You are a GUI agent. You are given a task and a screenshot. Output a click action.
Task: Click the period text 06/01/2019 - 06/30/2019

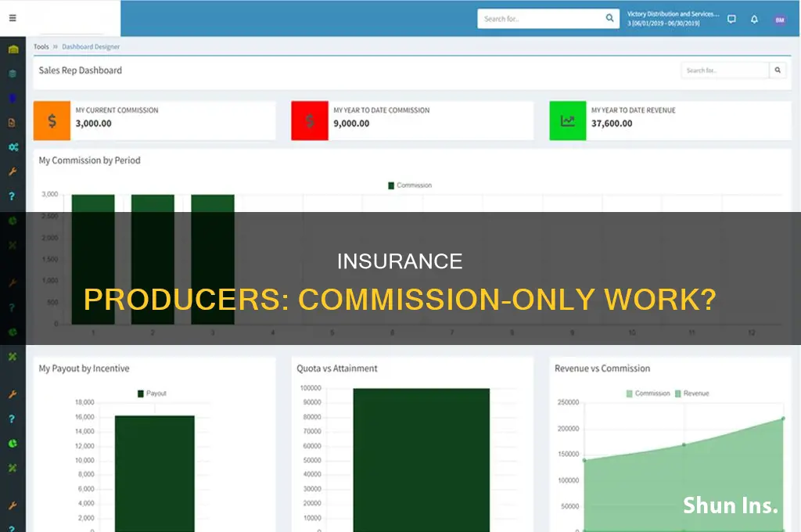[x=666, y=23]
